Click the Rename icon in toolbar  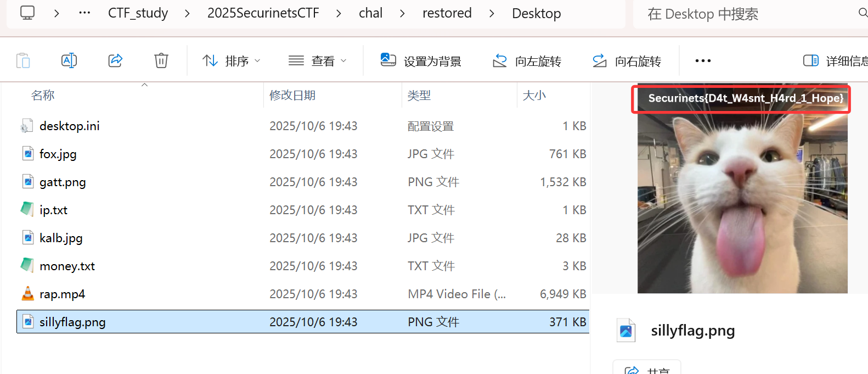click(x=69, y=60)
